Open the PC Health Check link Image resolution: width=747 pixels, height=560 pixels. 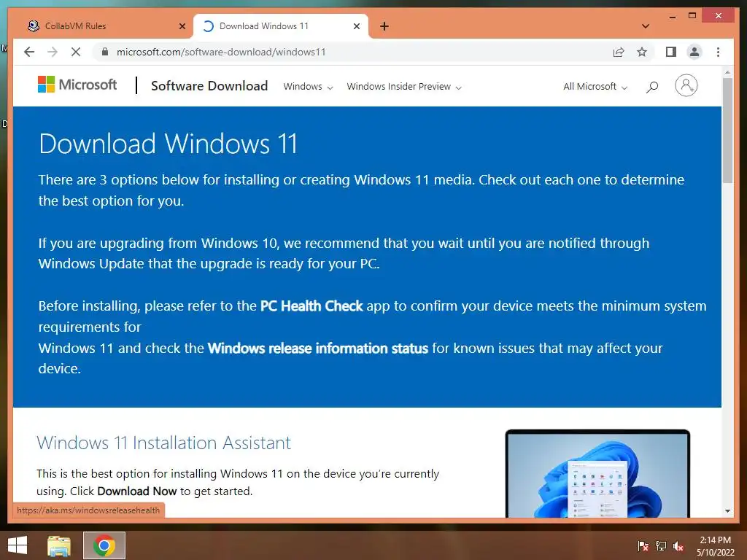tap(311, 306)
